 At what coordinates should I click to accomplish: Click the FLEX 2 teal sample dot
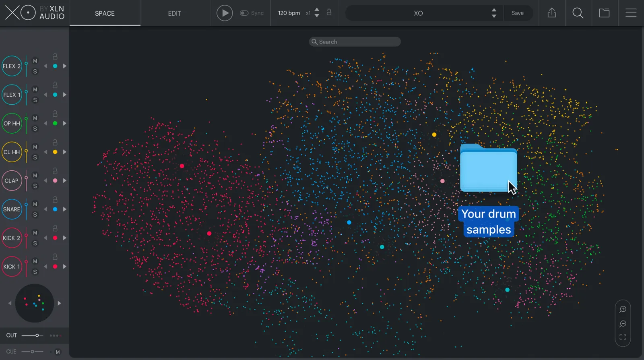[55, 66]
